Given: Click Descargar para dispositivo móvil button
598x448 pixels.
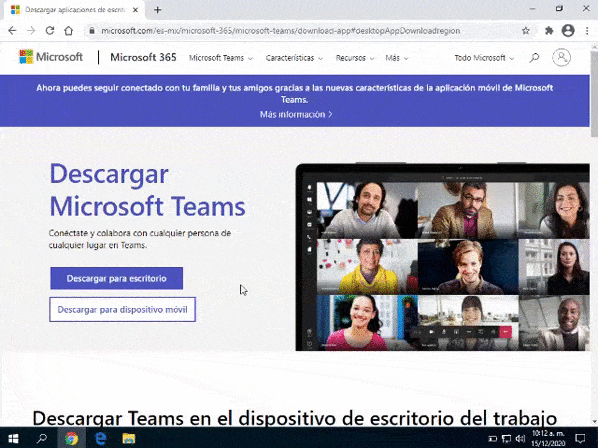Looking at the screenshot, I should pyautogui.click(x=122, y=310).
